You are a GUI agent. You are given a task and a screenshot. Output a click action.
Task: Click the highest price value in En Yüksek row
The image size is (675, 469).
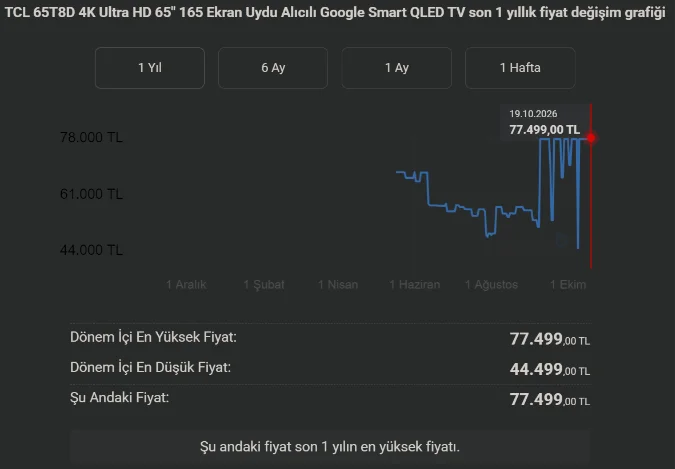pos(550,339)
